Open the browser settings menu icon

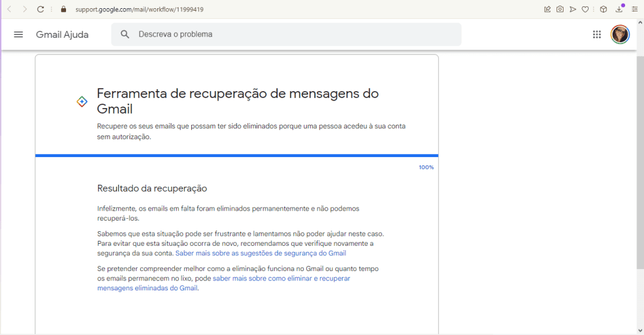[635, 9]
